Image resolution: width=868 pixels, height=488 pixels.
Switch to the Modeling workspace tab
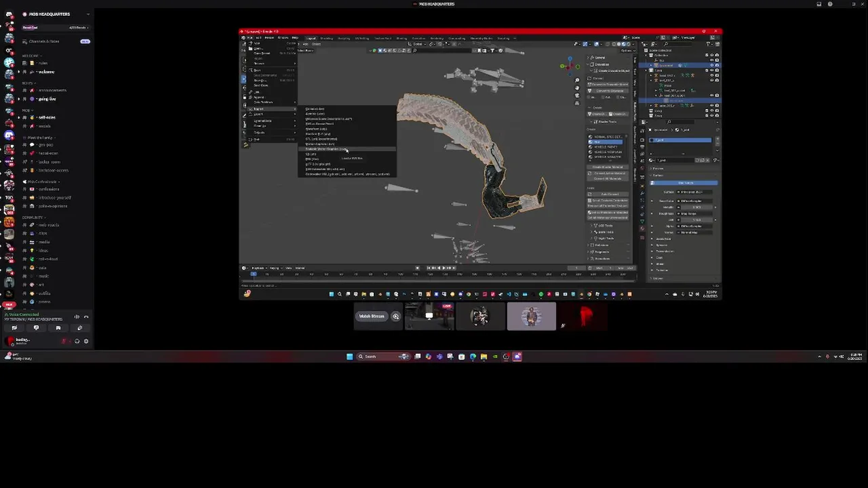click(327, 38)
